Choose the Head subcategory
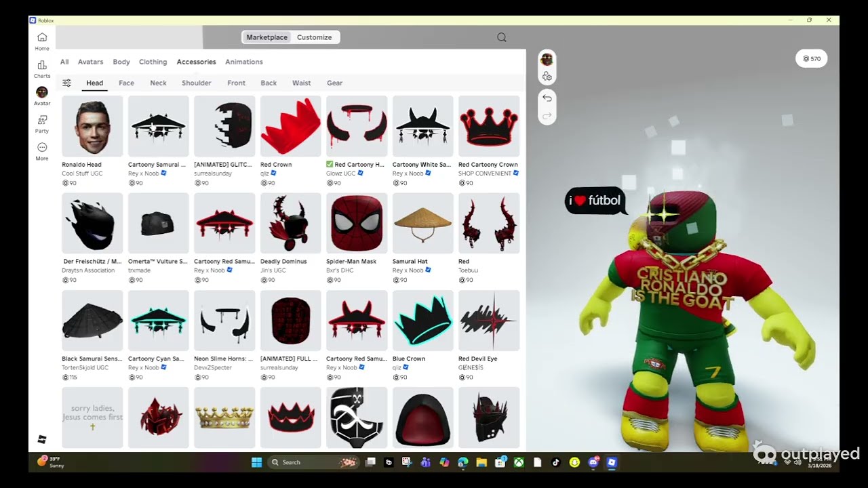 pos(95,83)
